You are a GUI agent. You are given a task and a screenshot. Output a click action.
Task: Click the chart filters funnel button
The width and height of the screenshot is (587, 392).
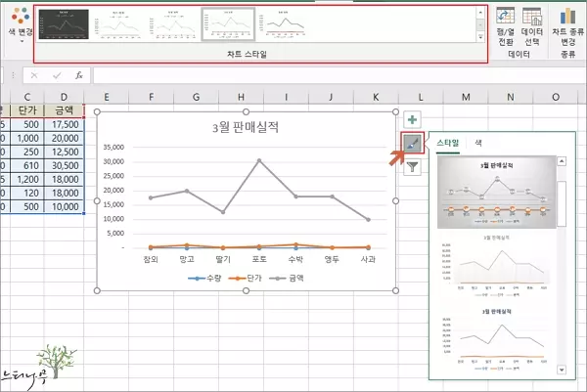pos(412,166)
